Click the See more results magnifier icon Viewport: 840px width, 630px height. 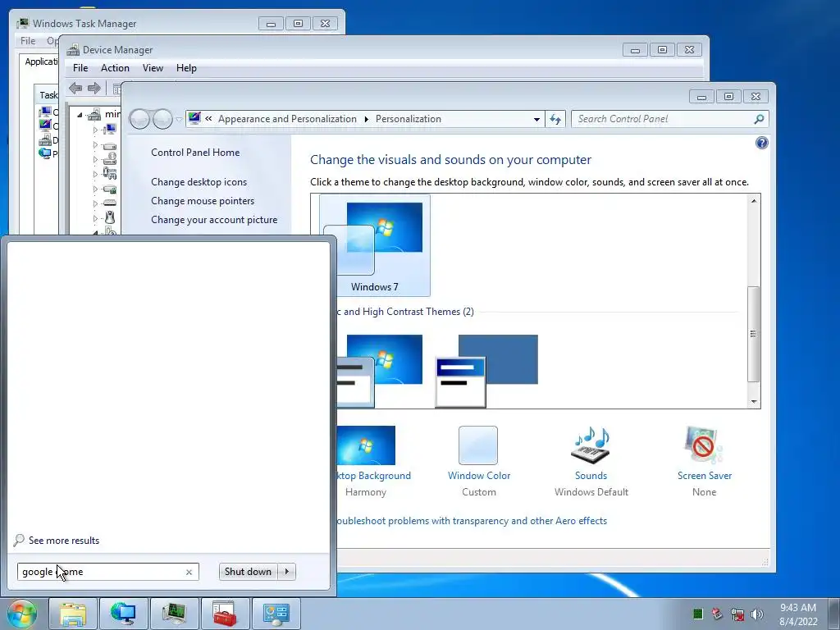pyautogui.click(x=19, y=540)
